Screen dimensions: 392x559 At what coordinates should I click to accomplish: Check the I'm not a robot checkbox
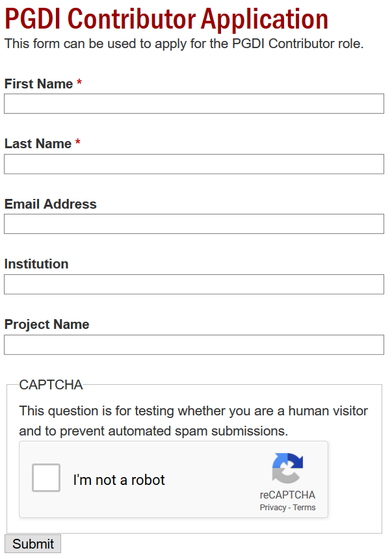click(46, 478)
